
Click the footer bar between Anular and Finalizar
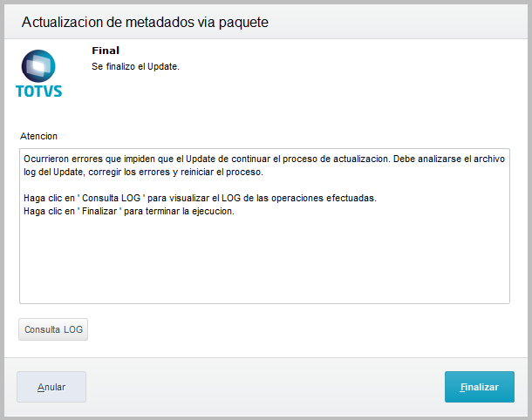tap(265, 387)
